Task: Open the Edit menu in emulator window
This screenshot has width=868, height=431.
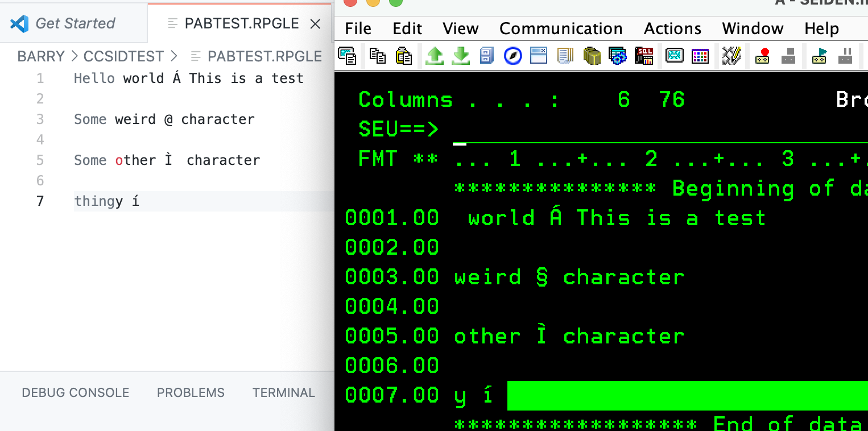Action: coord(407,28)
